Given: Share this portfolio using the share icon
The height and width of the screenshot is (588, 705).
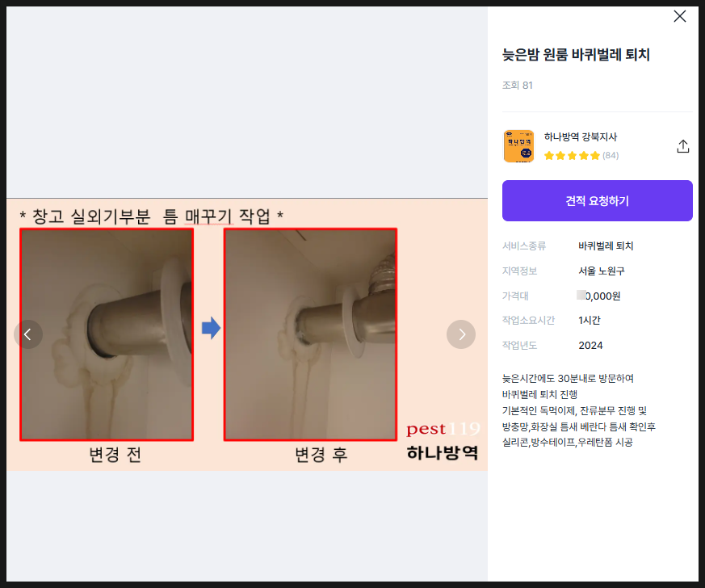Looking at the screenshot, I should (682, 146).
